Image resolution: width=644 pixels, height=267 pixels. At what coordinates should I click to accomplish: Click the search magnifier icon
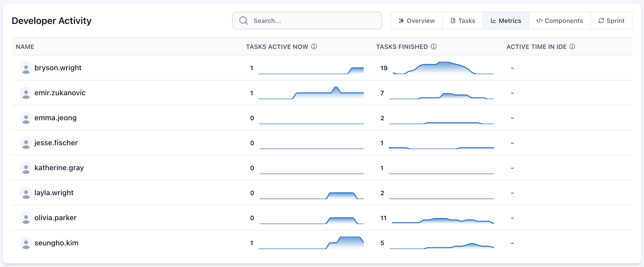point(243,21)
